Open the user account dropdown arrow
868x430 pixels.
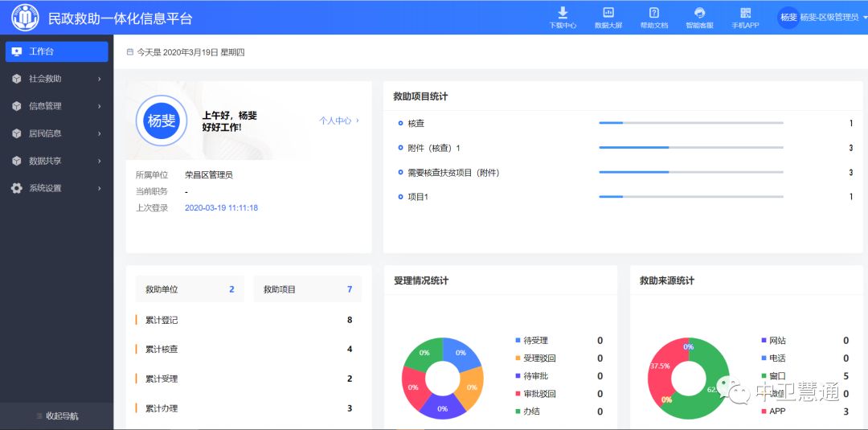[x=865, y=18]
